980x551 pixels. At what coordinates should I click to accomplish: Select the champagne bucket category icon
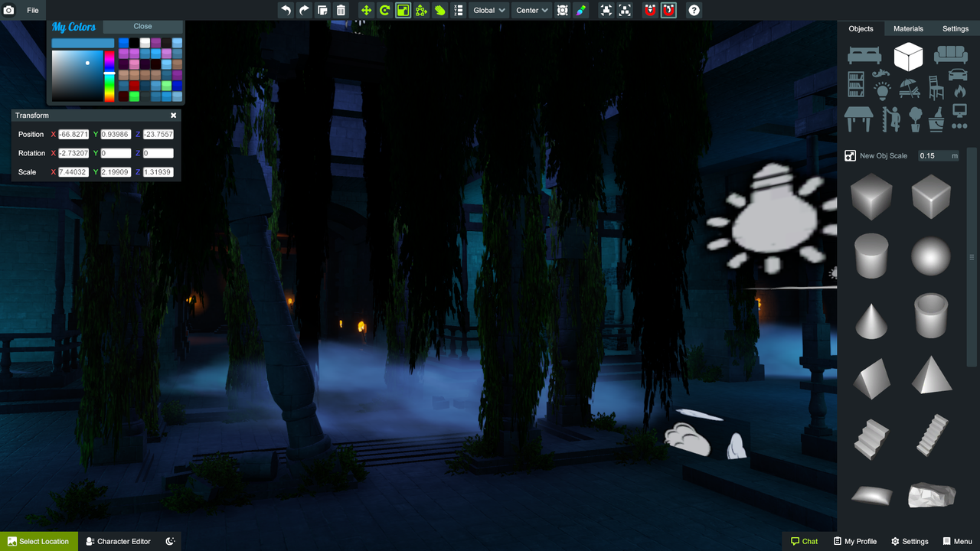[x=936, y=119]
